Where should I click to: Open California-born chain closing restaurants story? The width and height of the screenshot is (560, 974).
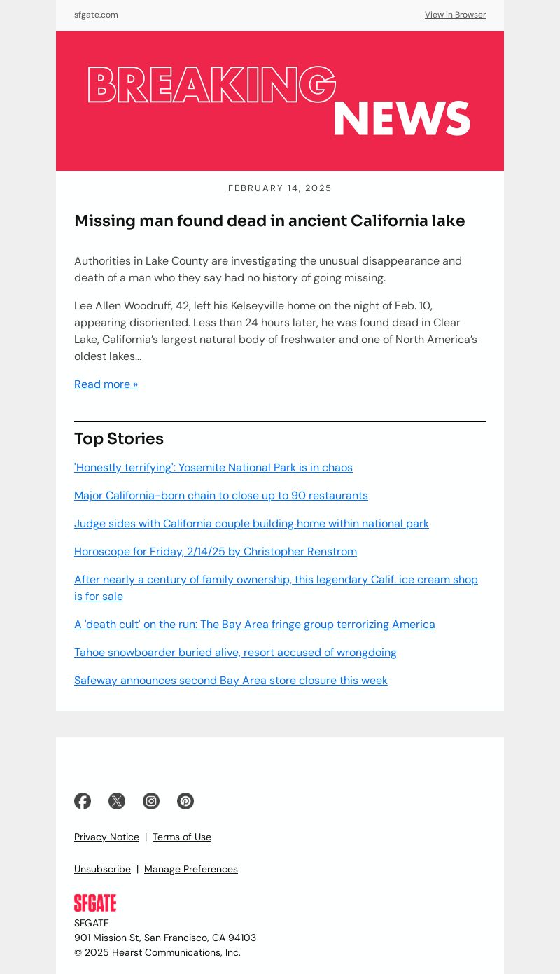(x=221, y=495)
